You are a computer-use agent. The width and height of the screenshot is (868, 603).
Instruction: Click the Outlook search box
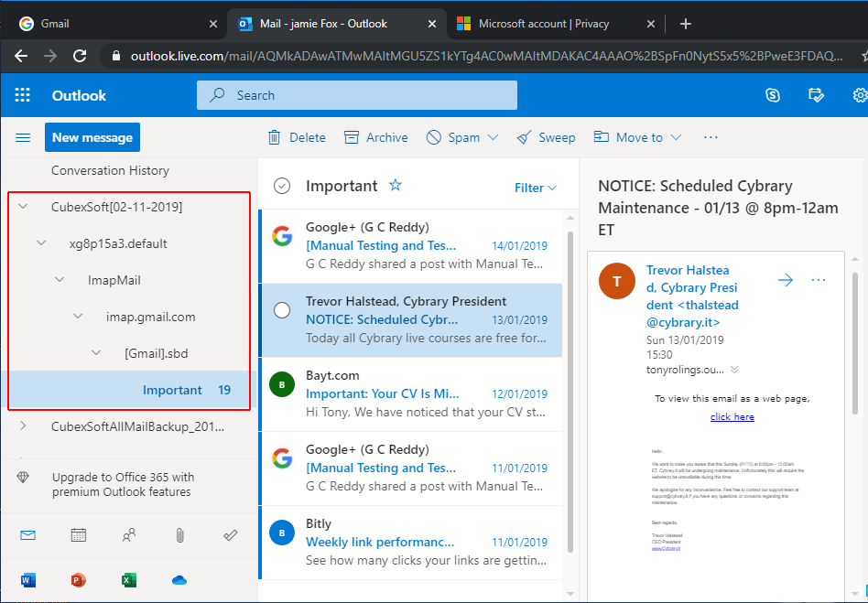(357, 95)
